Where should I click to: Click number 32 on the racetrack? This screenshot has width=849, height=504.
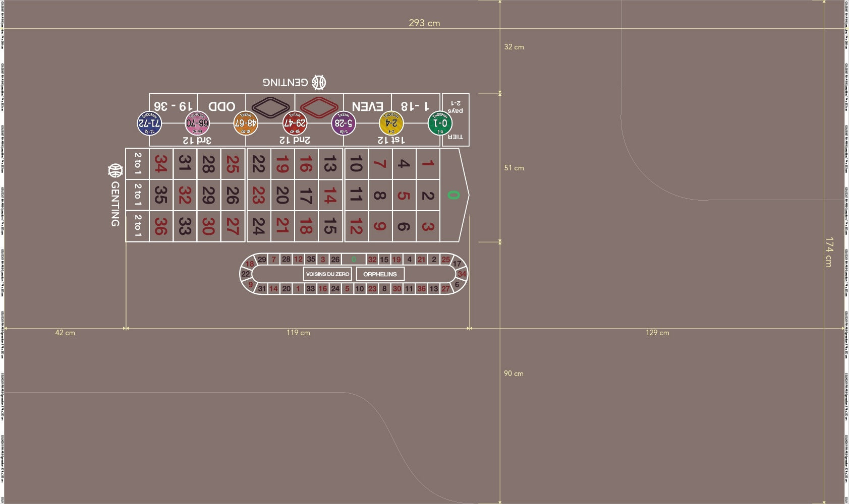pos(372,260)
